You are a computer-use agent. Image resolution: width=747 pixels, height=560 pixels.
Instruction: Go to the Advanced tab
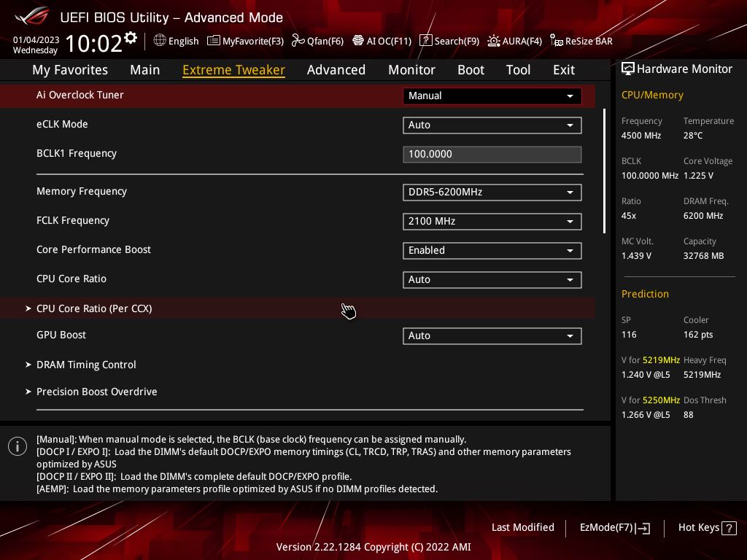(x=336, y=70)
